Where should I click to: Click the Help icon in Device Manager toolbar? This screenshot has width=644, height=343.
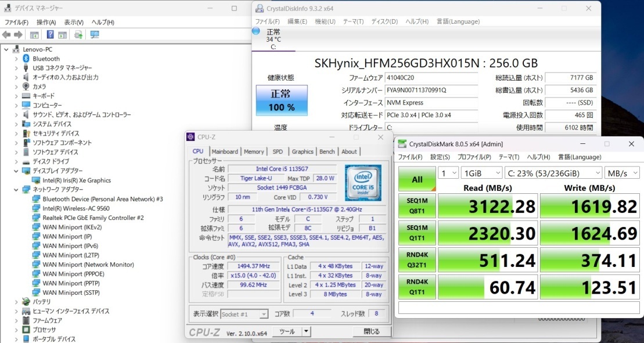51,34
